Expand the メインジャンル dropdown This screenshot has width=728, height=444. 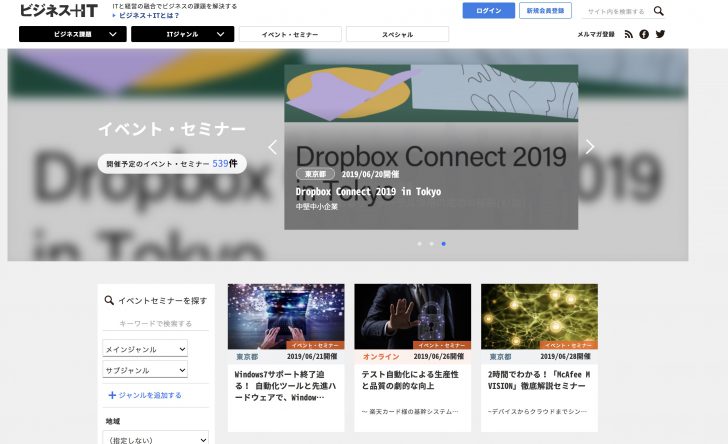(145, 349)
